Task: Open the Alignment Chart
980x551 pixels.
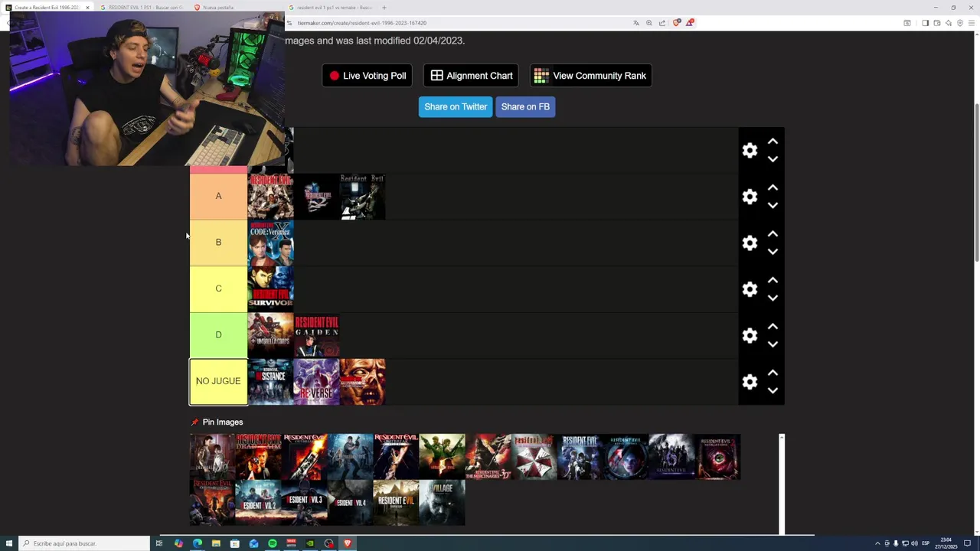Action: [471, 76]
